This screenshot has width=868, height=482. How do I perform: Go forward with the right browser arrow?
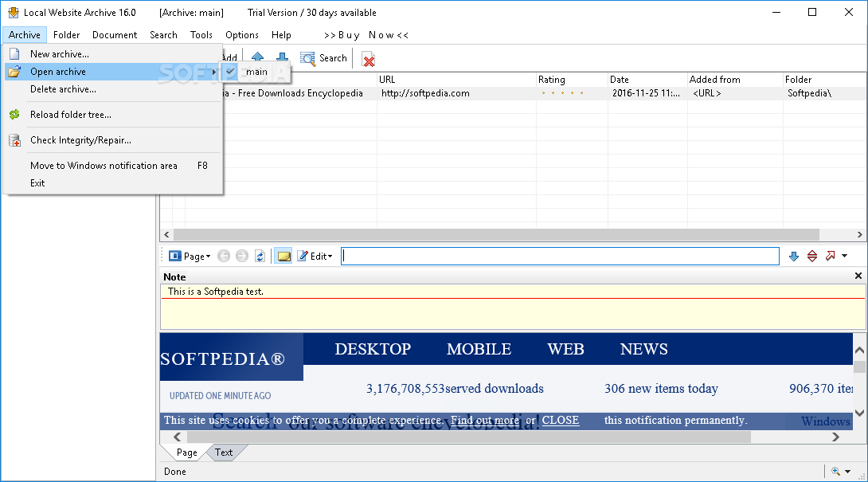(x=242, y=256)
